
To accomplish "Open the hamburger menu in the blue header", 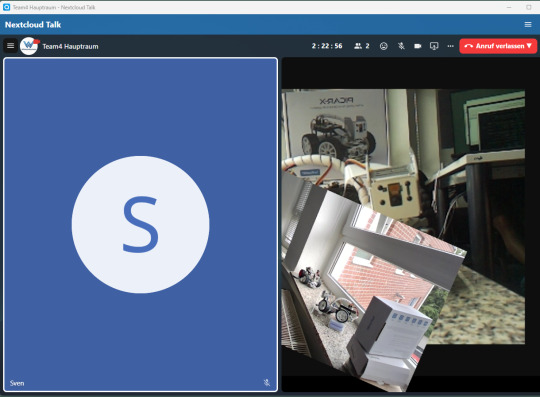I will point(528,24).
